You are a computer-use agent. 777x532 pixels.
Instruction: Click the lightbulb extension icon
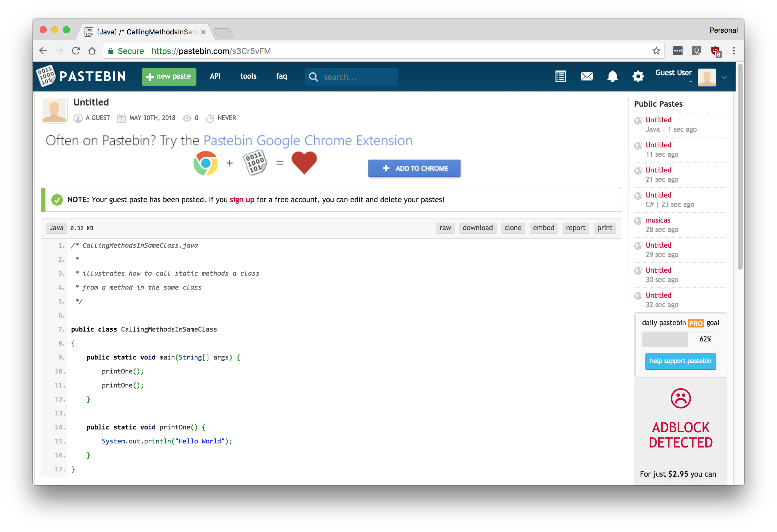click(696, 51)
